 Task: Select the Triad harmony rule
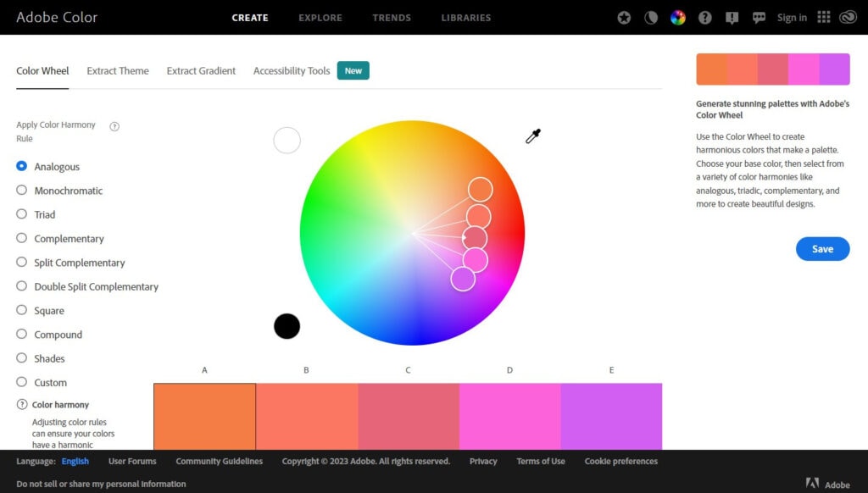tap(22, 214)
